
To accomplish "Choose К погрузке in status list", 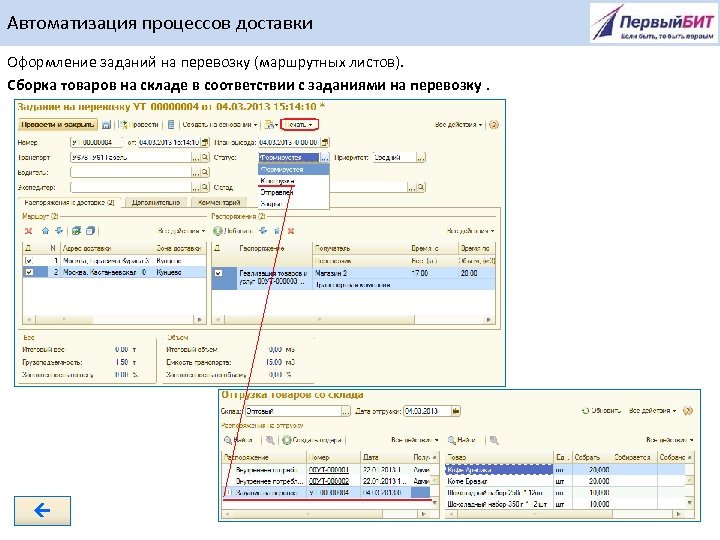I will [293, 181].
